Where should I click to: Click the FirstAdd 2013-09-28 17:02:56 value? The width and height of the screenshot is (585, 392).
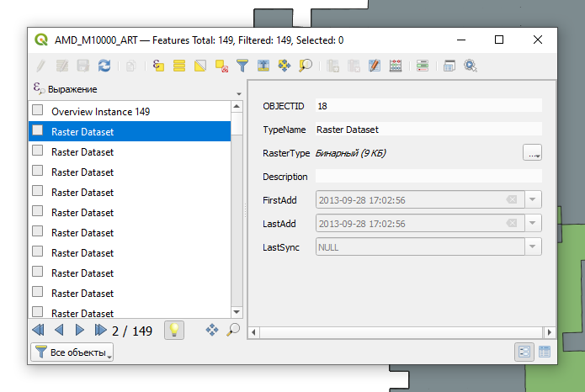coord(362,200)
